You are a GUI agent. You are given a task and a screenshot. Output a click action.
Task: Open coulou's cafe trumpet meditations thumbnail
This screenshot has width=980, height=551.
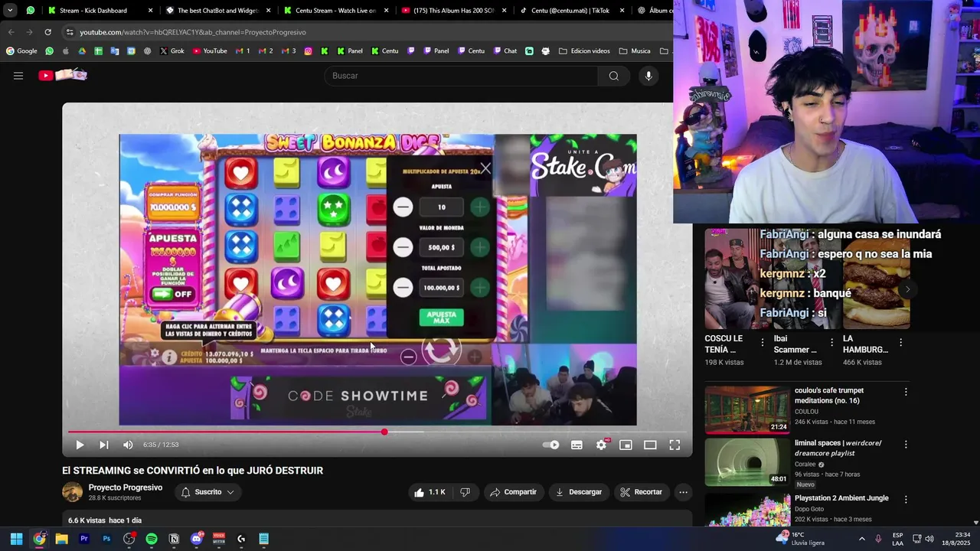click(x=747, y=409)
